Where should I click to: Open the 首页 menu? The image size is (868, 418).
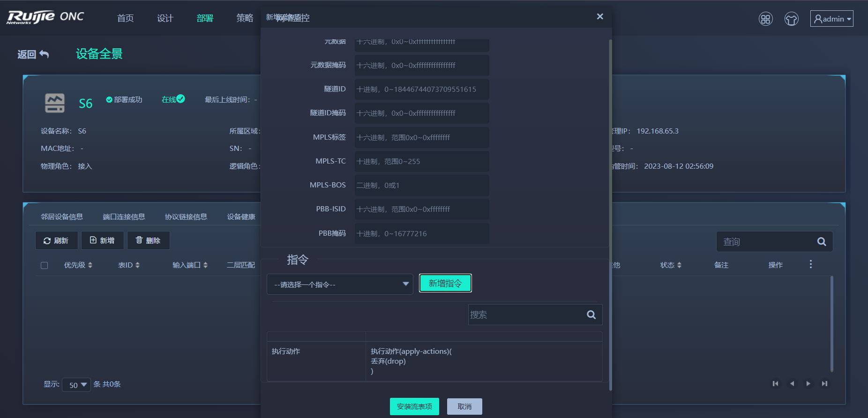[126, 18]
